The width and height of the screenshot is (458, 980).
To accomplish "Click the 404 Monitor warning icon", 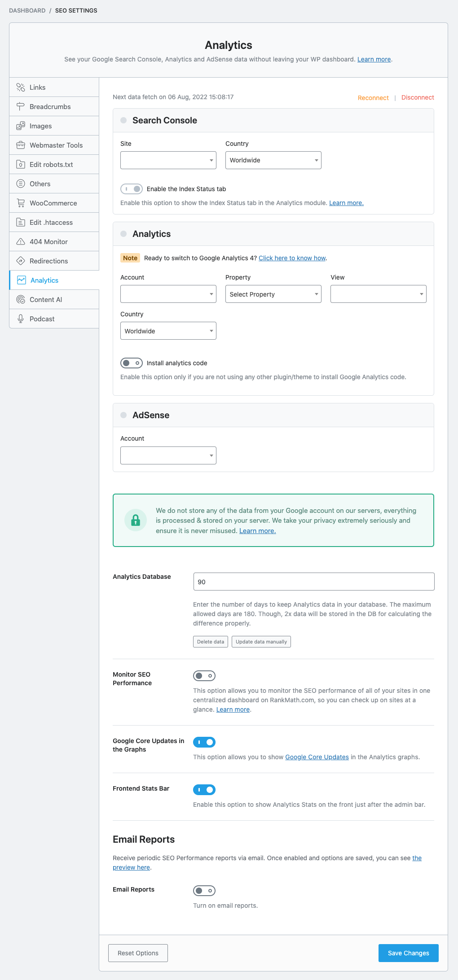I will click(21, 242).
